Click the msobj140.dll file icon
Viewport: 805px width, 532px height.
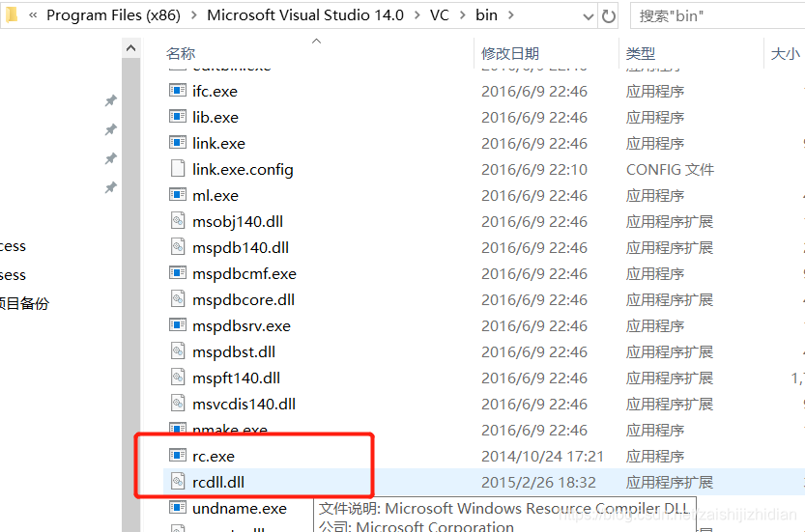pos(178,221)
